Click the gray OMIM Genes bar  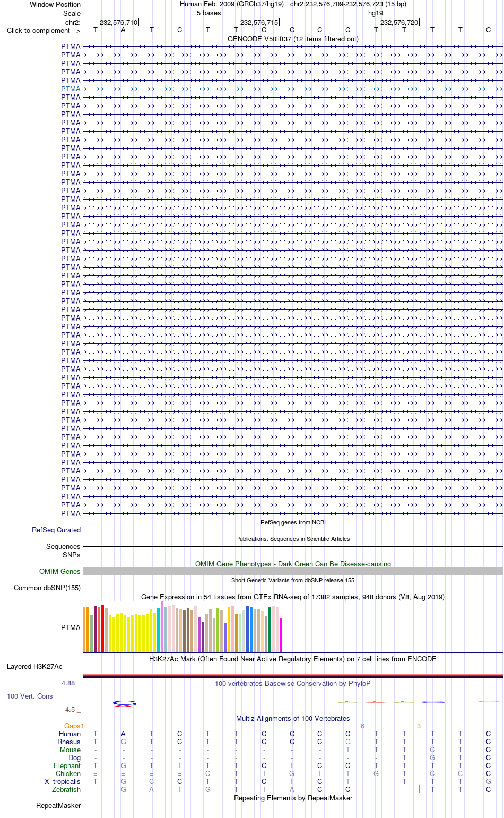point(293,571)
